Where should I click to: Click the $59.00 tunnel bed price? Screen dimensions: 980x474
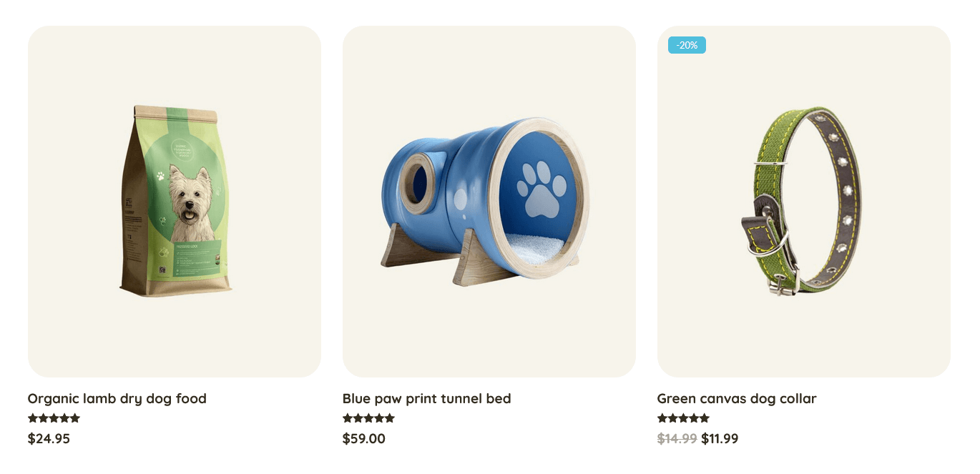click(363, 439)
